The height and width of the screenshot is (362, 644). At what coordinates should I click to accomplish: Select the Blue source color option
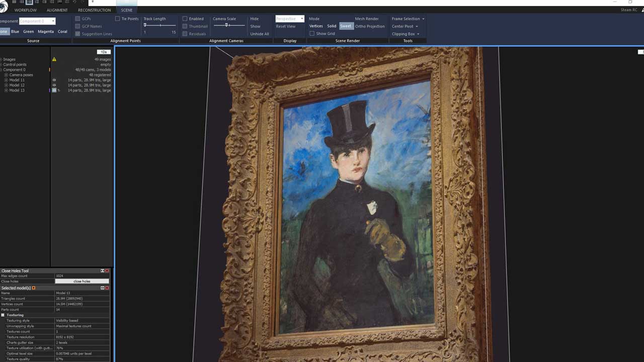[x=15, y=31]
